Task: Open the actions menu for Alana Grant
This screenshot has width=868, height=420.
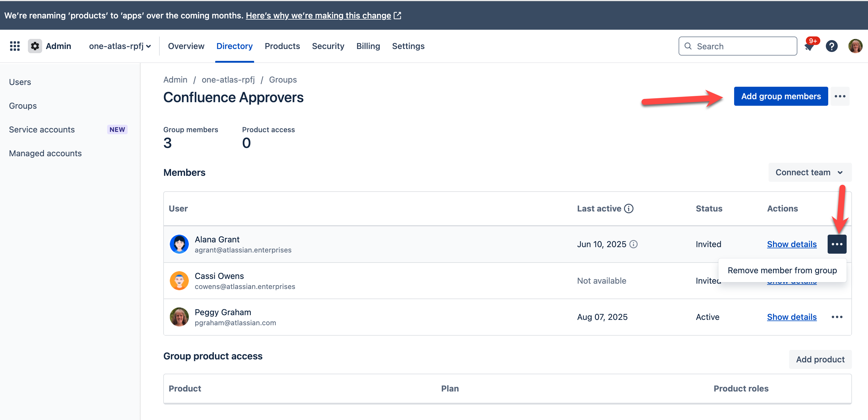Action: (x=837, y=244)
